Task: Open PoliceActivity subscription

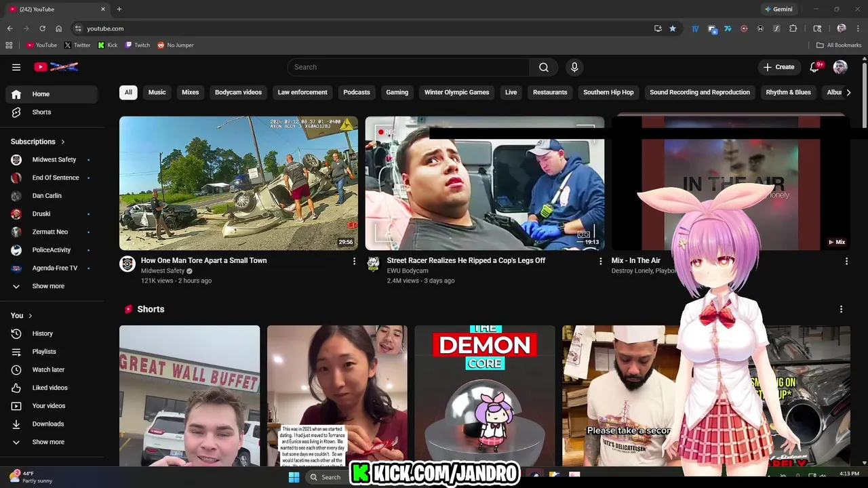Action: [x=52, y=250]
